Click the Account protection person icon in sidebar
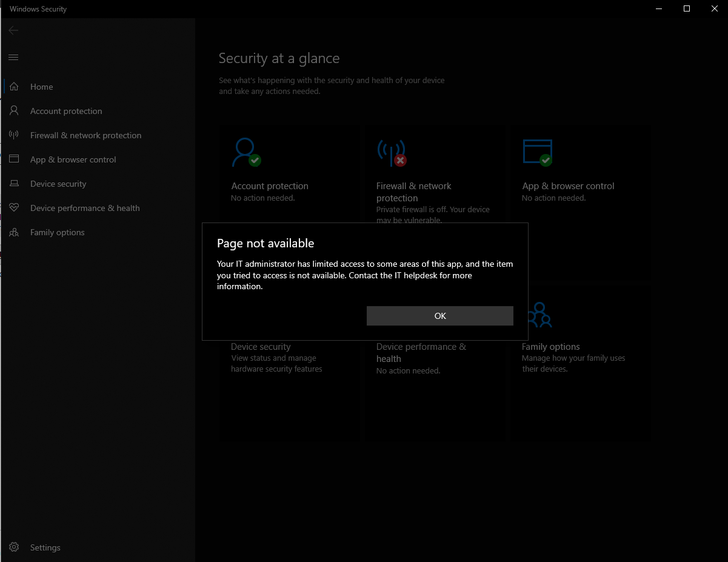The height and width of the screenshot is (562, 728). [14, 111]
